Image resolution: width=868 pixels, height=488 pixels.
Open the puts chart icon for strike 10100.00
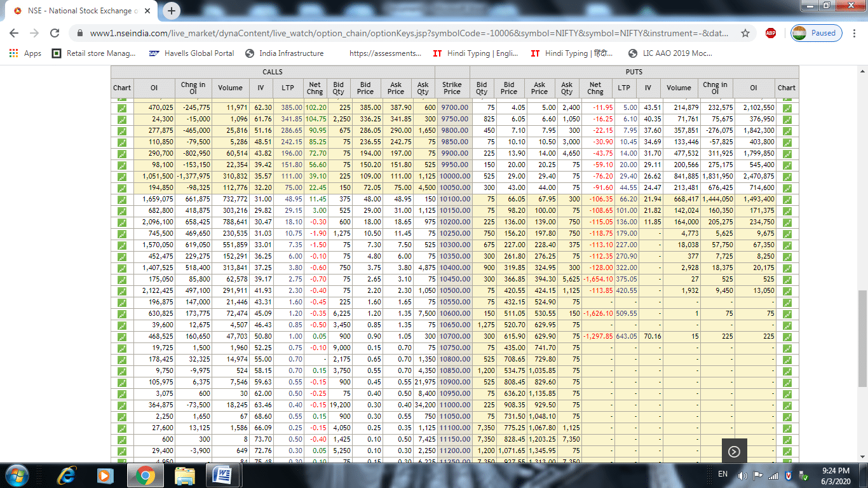pyautogui.click(x=787, y=200)
